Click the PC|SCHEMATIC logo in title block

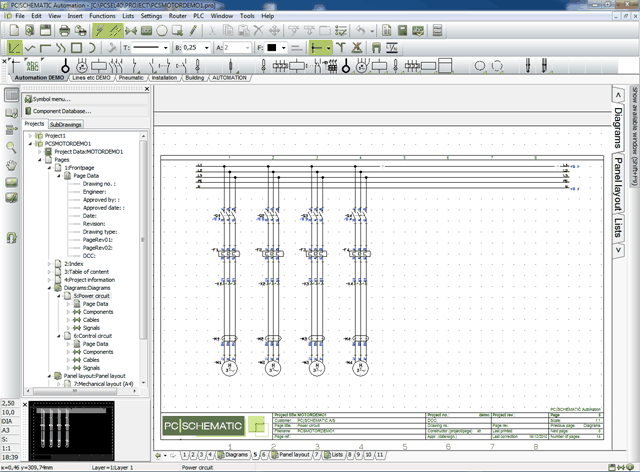coord(203,426)
